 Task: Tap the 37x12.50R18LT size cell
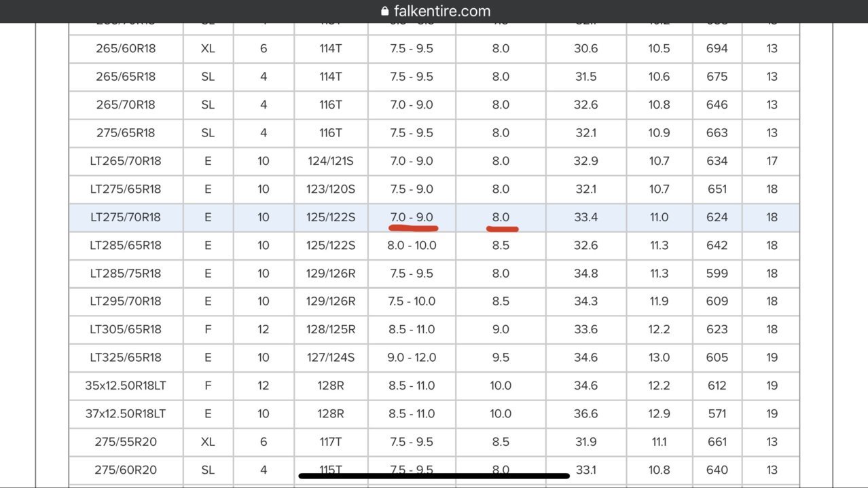(126, 413)
